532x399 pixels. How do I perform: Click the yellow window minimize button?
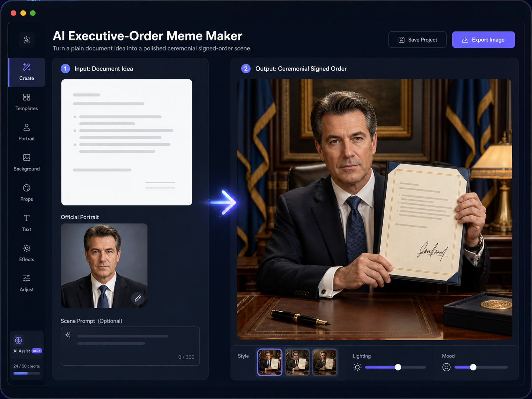(23, 13)
